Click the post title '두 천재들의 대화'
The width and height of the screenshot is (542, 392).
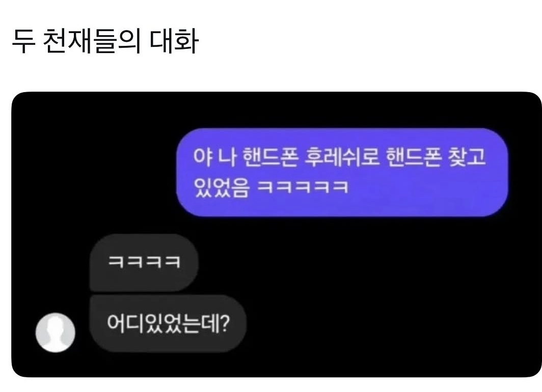point(105,41)
